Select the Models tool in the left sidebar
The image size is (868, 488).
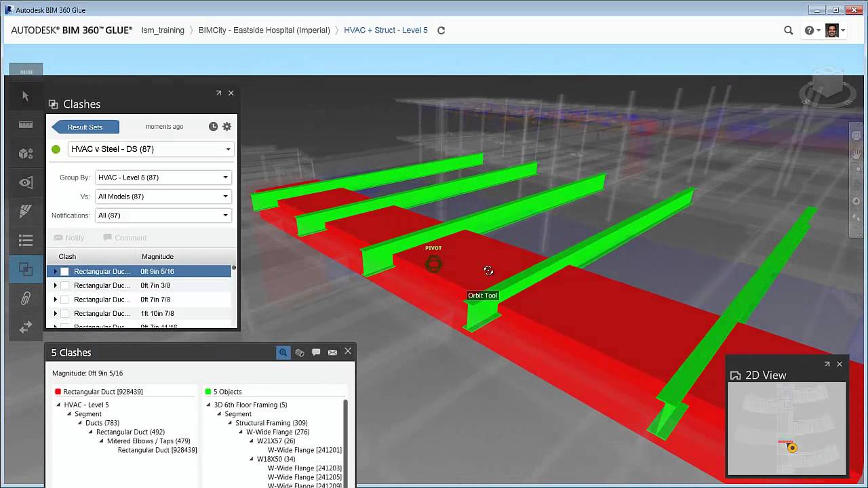[25, 154]
